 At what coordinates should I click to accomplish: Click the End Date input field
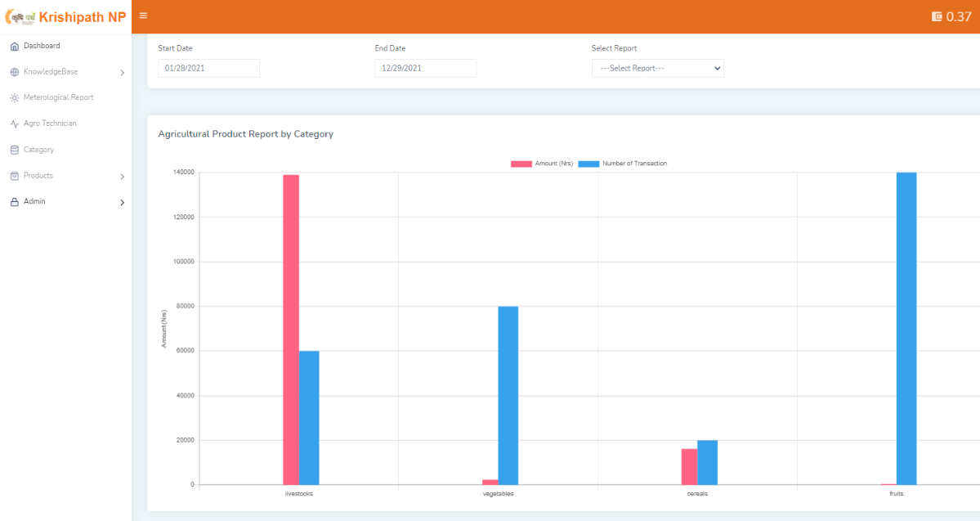click(425, 68)
